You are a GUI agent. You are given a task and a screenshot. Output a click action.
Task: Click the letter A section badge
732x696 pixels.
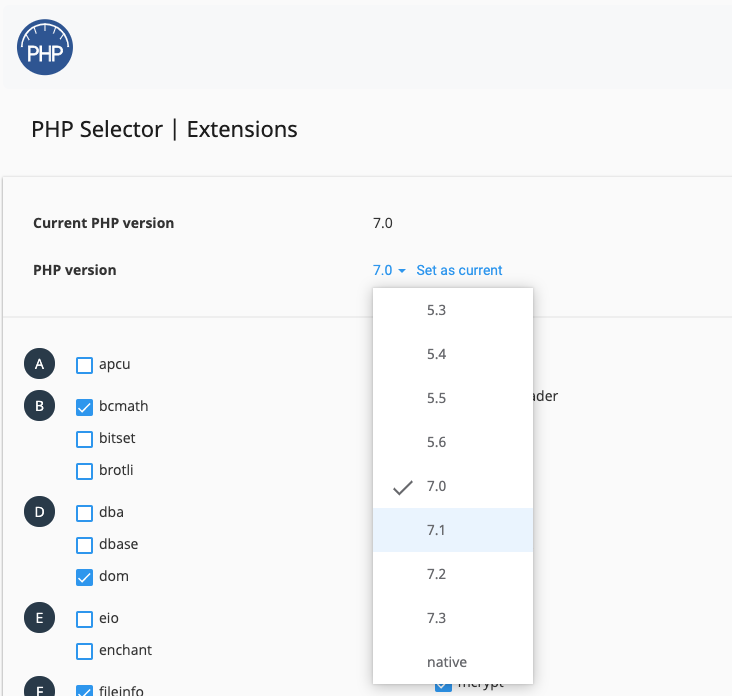coord(40,364)
